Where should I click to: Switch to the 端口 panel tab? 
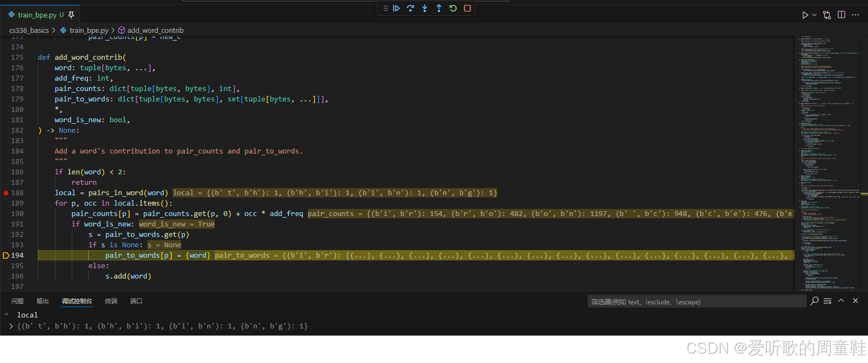[136, 301]
